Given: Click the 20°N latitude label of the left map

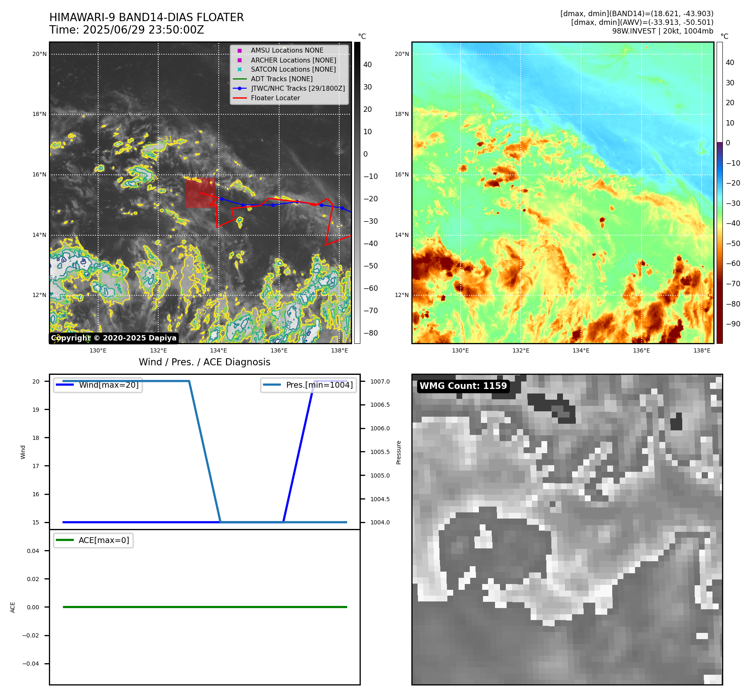Looking at the screenshot, I should (x=39, y=54).
